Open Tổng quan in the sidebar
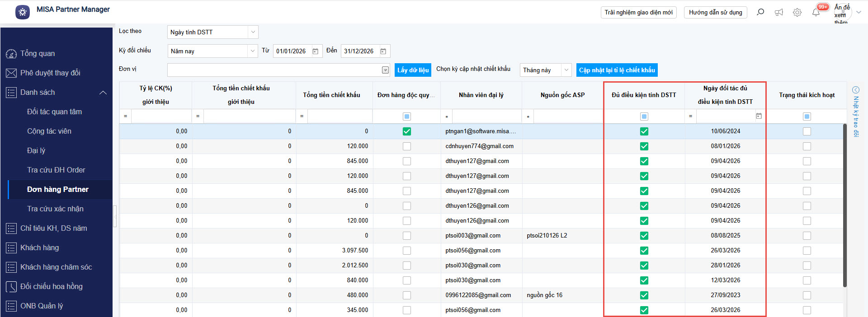 (x=38, y=53)
